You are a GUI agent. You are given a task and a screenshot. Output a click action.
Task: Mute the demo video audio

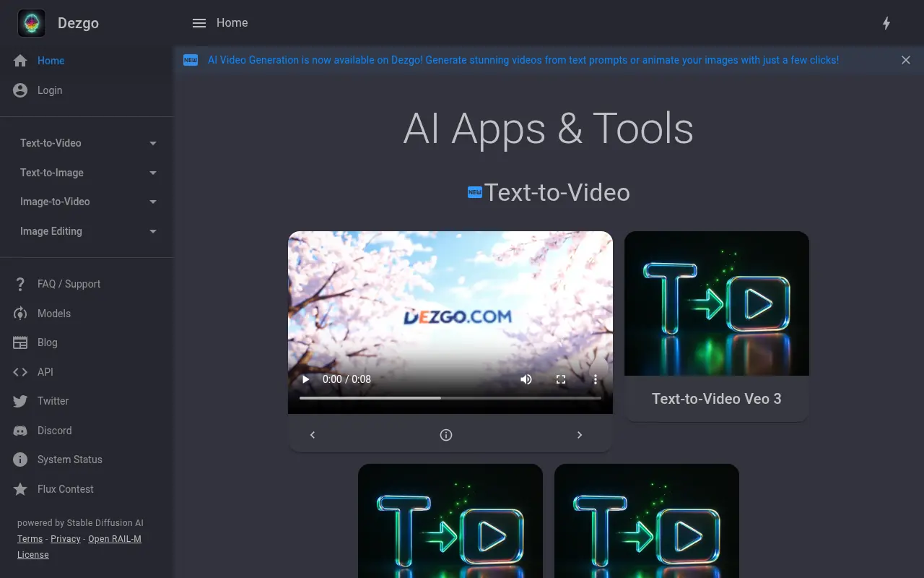click(526, 379)
